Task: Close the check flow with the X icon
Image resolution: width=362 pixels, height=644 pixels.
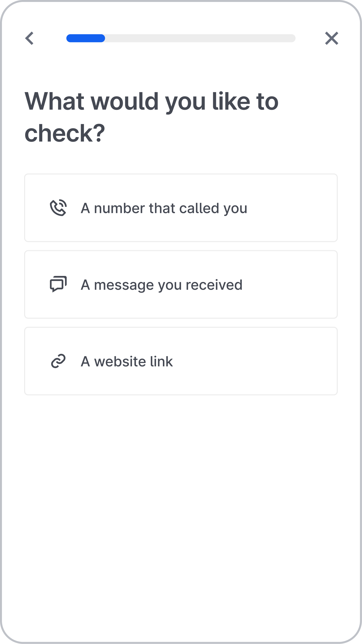Action: click(332, 38)
